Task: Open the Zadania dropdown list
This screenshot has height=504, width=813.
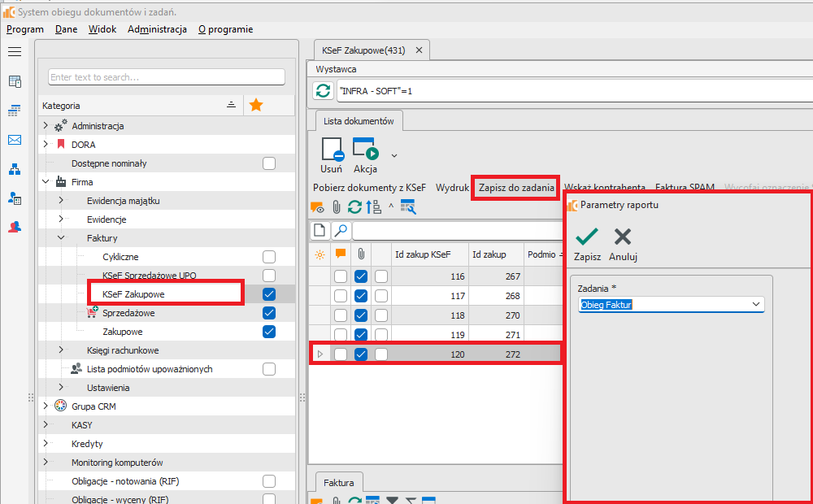Action: (756, 304)
